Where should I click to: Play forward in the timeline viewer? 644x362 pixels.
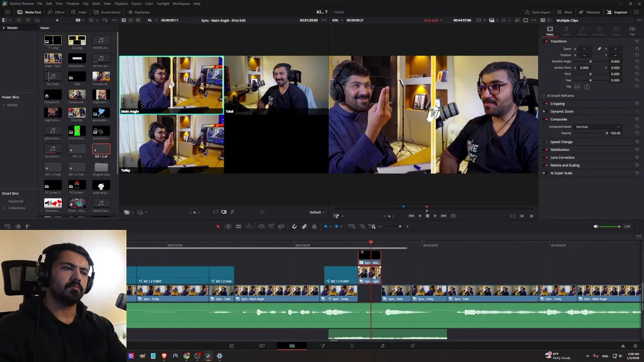click(x=435, y=216)
